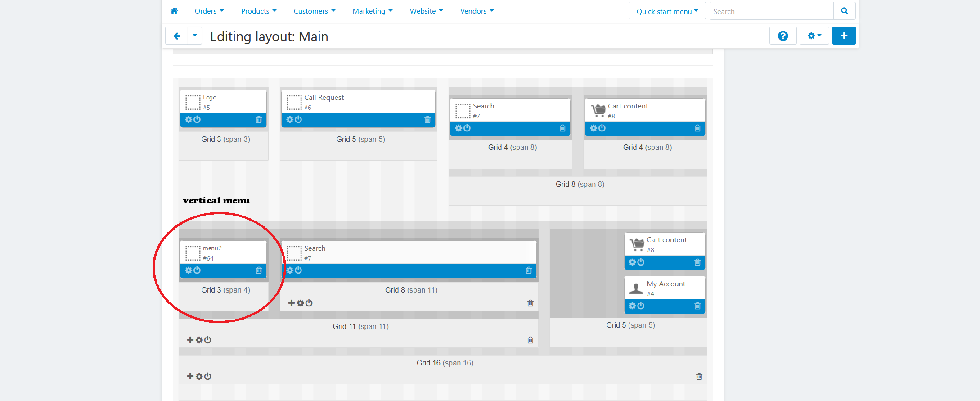Delete the Call Request block
Screen dimensions: 980x401
click(427, 120)
